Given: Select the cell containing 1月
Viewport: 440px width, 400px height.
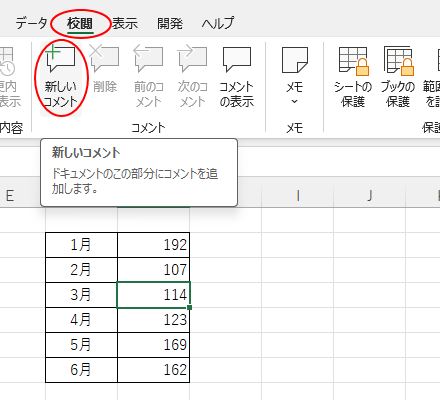Looking at the screenshot, I should click(81, 245).
